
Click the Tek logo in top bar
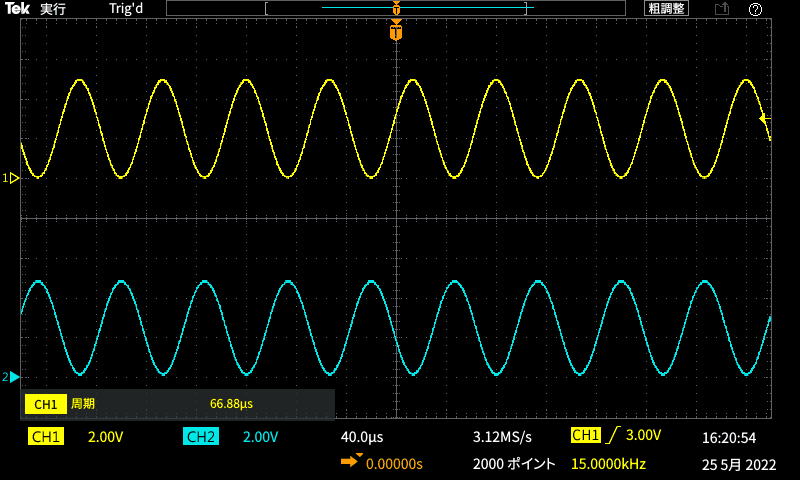coord(17,8)
